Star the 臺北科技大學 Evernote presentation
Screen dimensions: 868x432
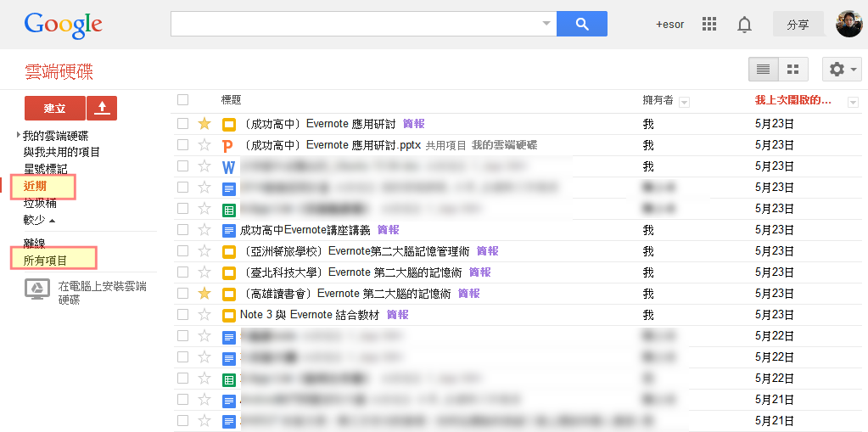(204, 272)
